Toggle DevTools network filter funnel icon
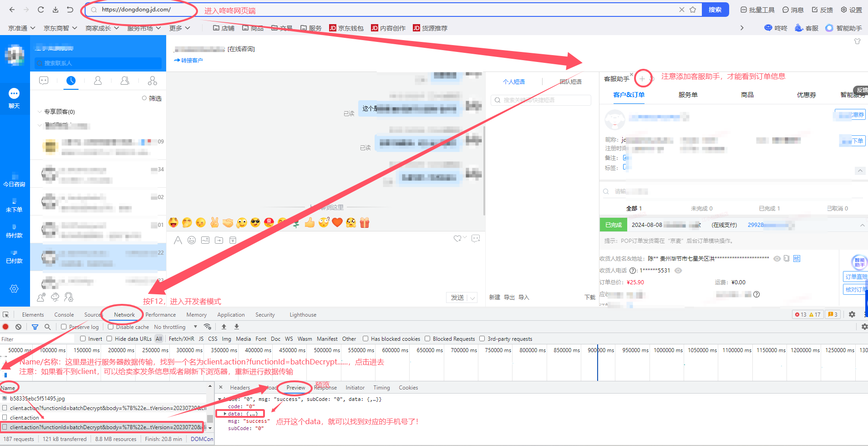Screen dimensions: 868x446 (x=35, y=327)
